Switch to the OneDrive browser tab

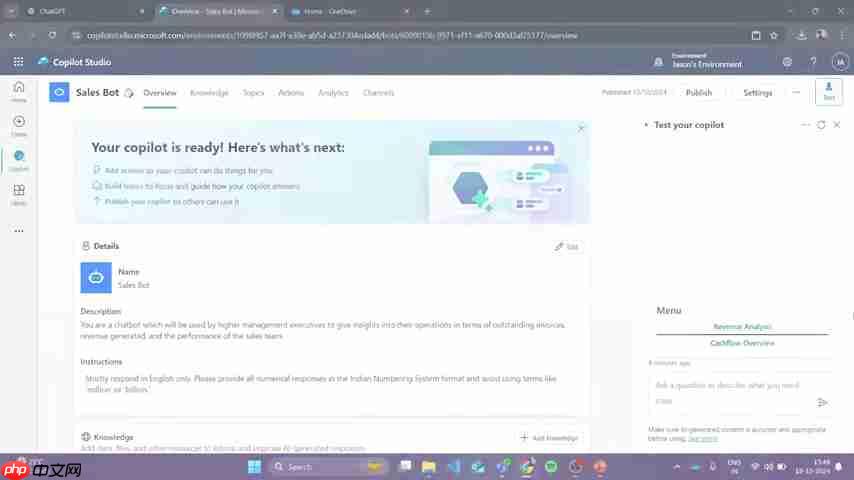tap(350, 11)
